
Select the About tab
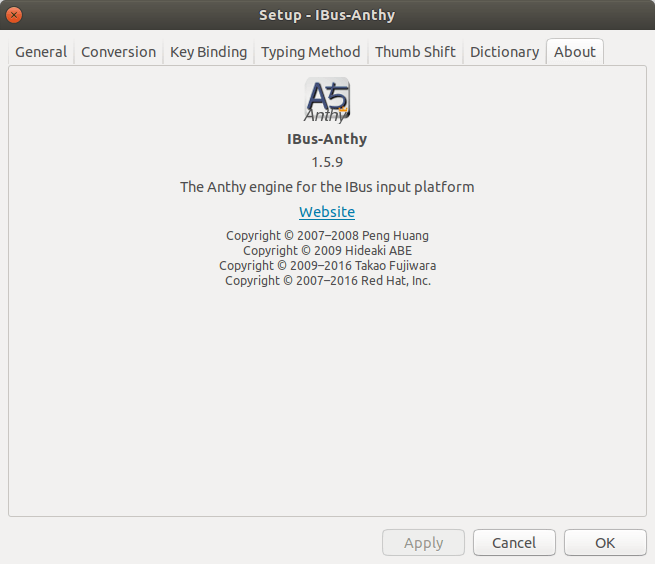click(575, 52)
